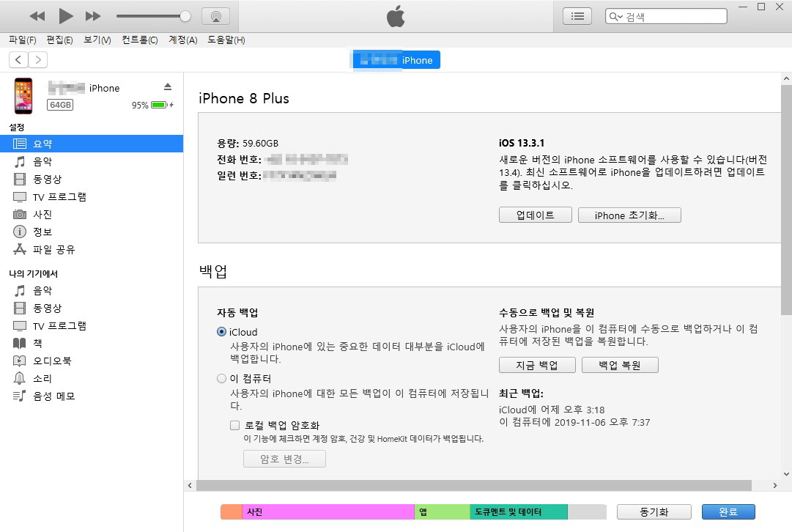Click the 64GB capacity badge
The height and width of the screenshot is (532, 792).
[60, 105]
